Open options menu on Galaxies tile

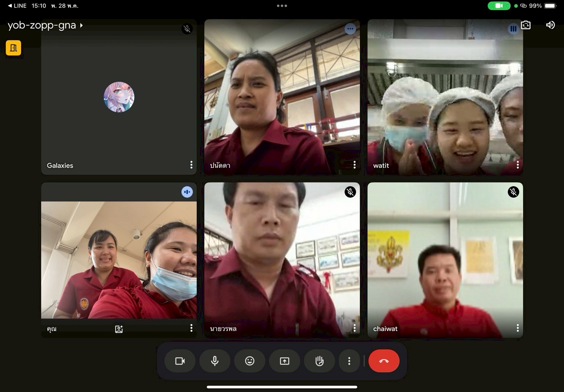[191, 165]
